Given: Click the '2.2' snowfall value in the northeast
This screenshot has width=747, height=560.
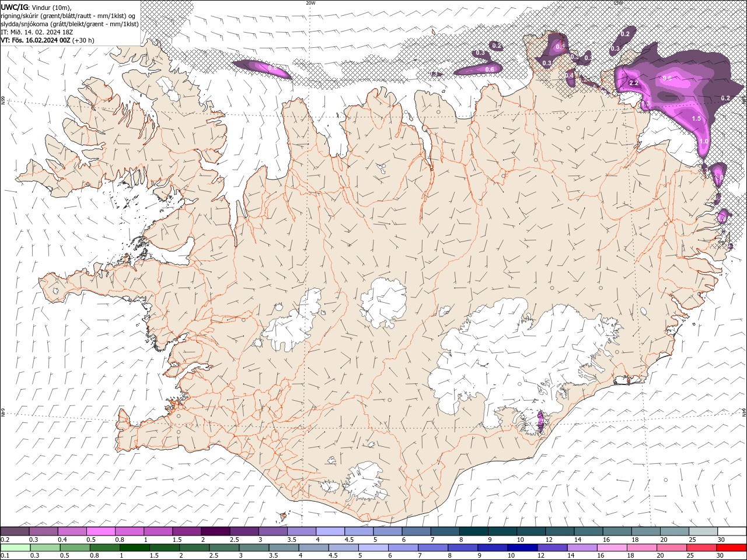Looking at the screenshot, I should [x=634, y=83].
